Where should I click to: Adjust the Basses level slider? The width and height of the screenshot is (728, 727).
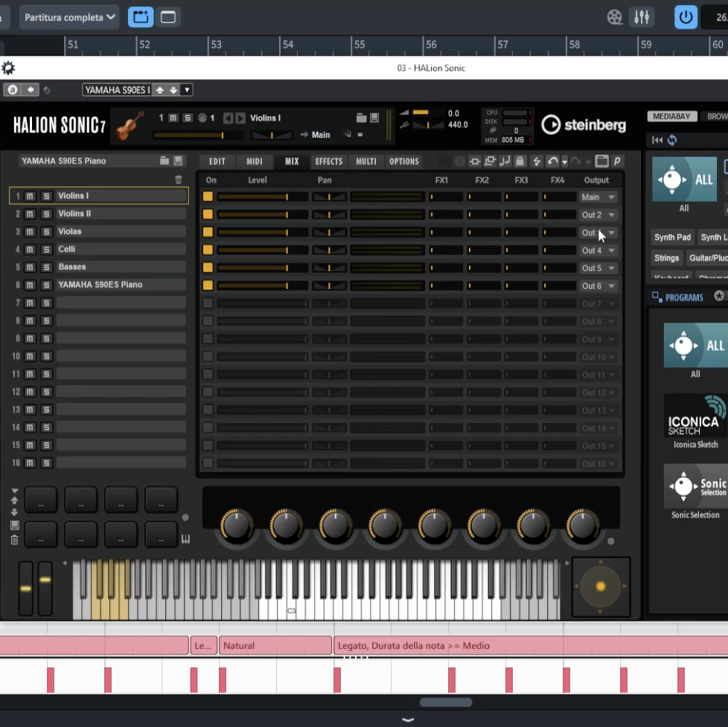coord(262,268)
